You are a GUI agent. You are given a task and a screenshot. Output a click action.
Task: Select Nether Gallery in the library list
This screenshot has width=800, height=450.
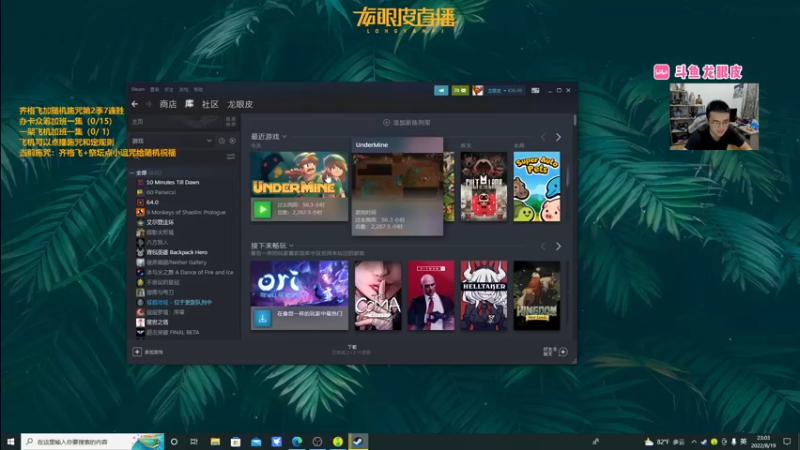[x=176, y=262]
